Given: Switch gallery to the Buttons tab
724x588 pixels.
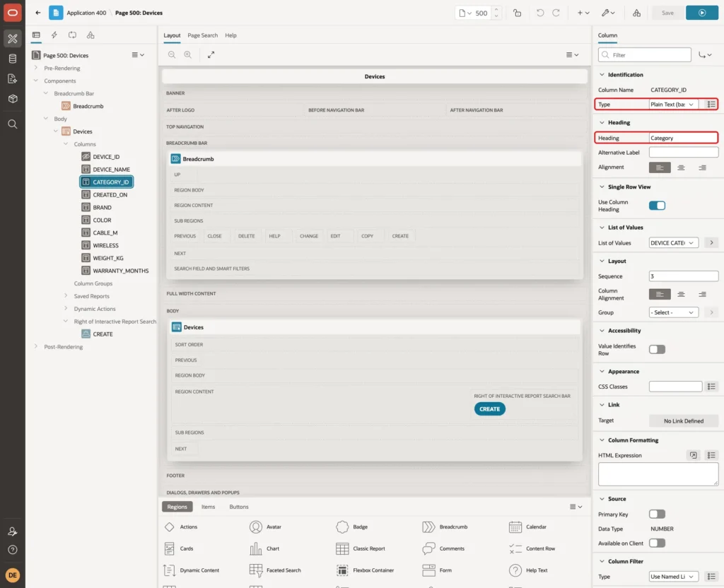Looking at the screenshot, I should tap(239, 507).
